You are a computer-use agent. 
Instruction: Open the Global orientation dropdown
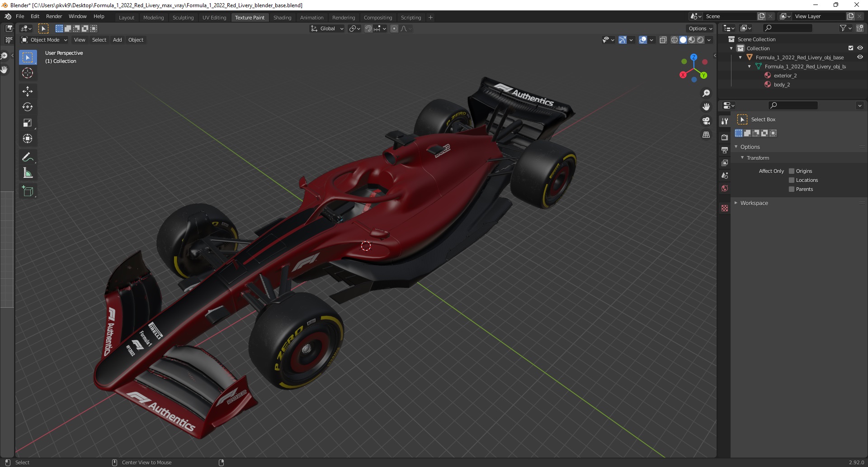[327, 29]
